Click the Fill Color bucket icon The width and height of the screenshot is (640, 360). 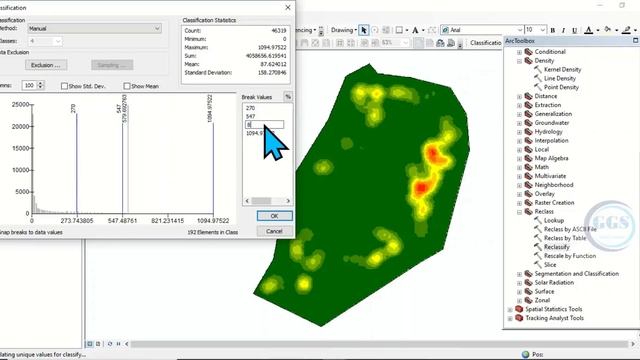[x=608, y=29]
